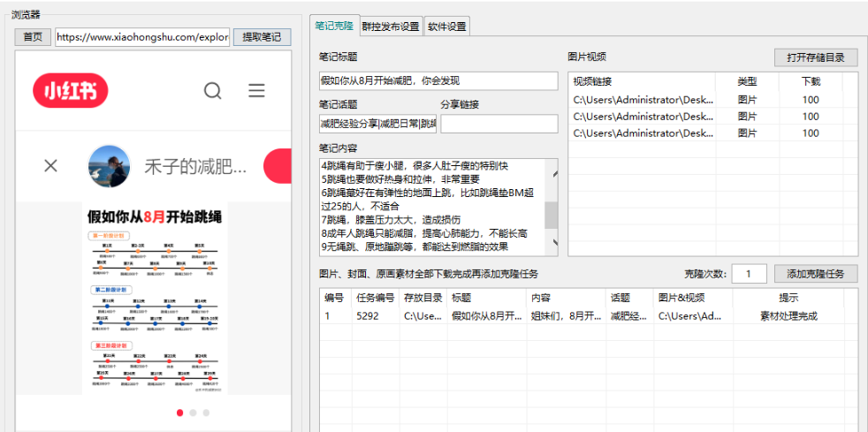This screenshot has height=432, width=868.
Task: Click 添加克隆任务 button
Action: tap(816, 274)
